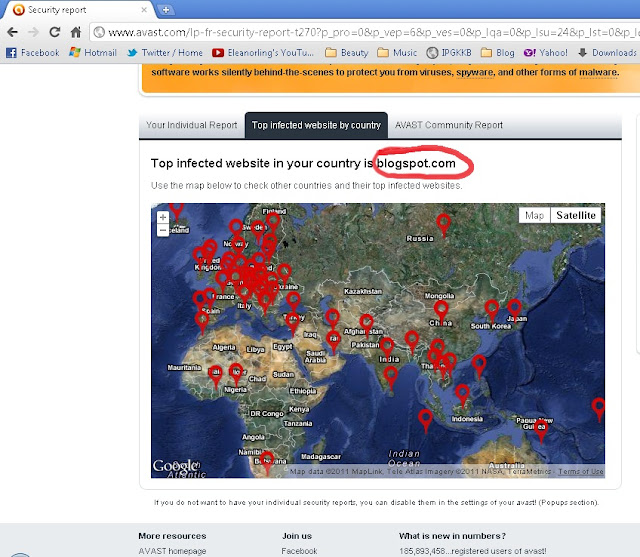Viewport: 640px width, 557px height.
Task: Close the Security report tab
Action: click(144, 10)
